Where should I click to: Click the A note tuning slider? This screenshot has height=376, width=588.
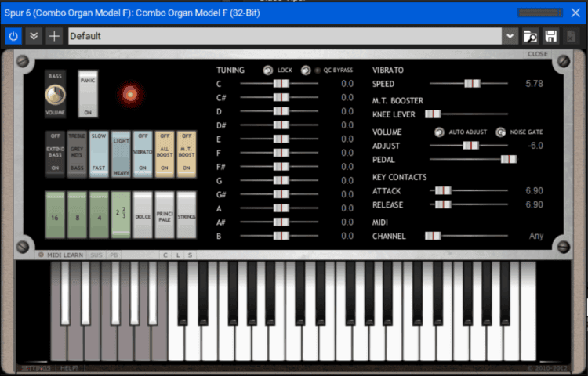click(279, 208)
